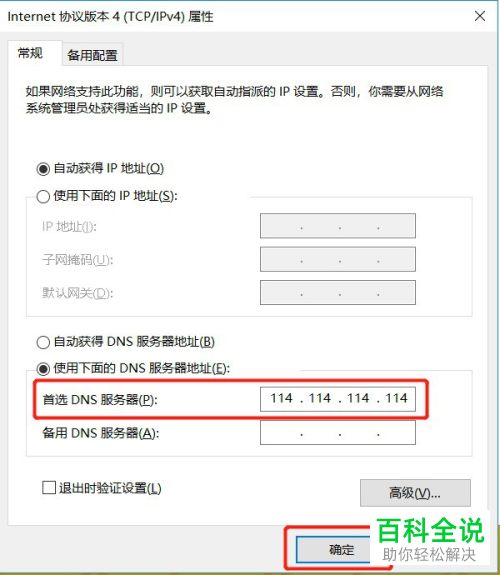Close the TCP/IPv4 properties dialog
Viewport: 500px width, 575px height.
480,16
